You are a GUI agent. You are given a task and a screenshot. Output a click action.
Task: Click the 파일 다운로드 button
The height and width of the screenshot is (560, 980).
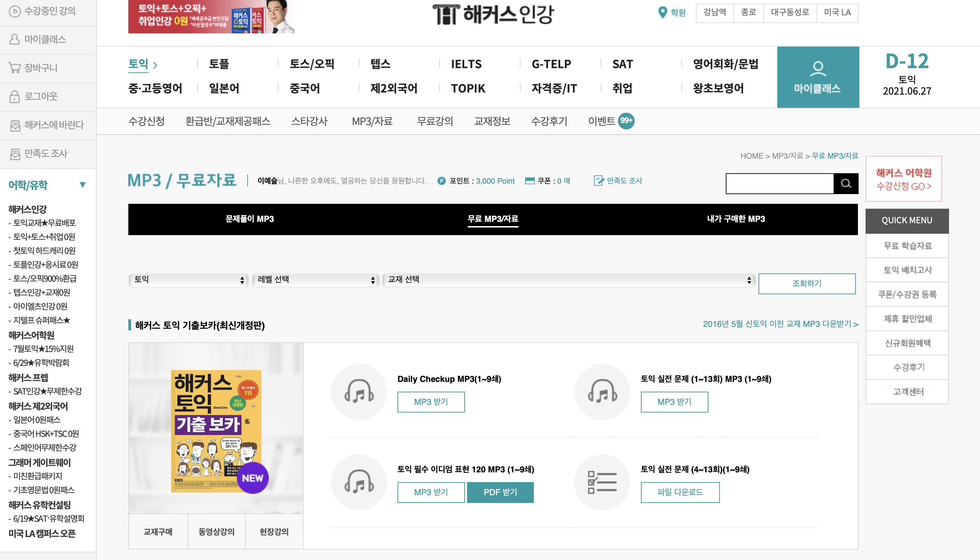pyautogui.click(x=680, y=492)
